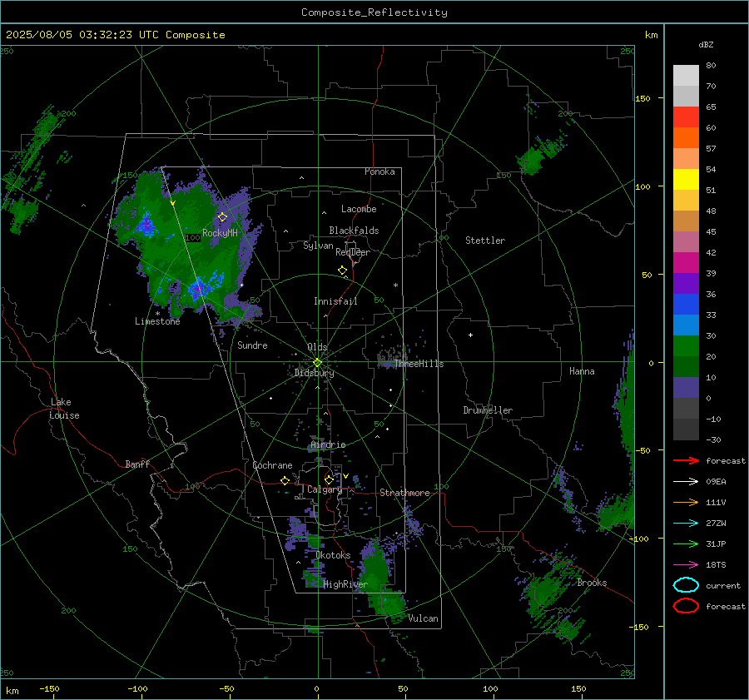The image size is (749, 700).
Task: Click the Airdrie city label
Action: [x=328, y=444]
